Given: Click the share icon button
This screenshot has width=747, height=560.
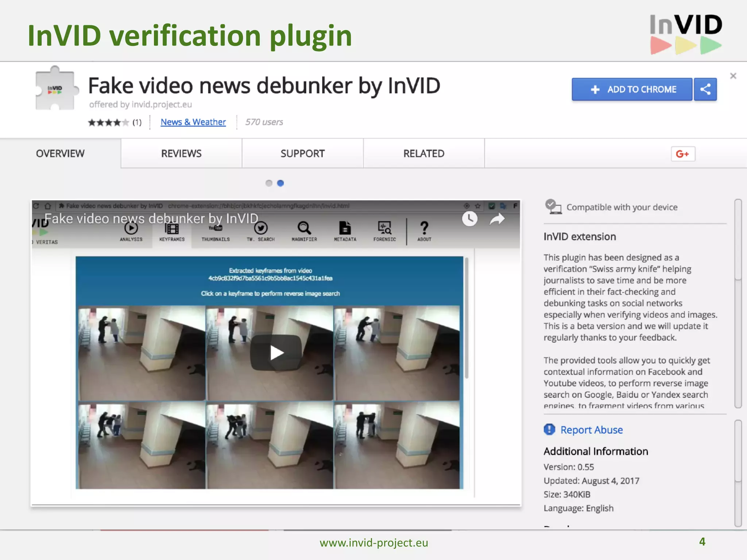Looking at the screenshot, I should 705,89.
